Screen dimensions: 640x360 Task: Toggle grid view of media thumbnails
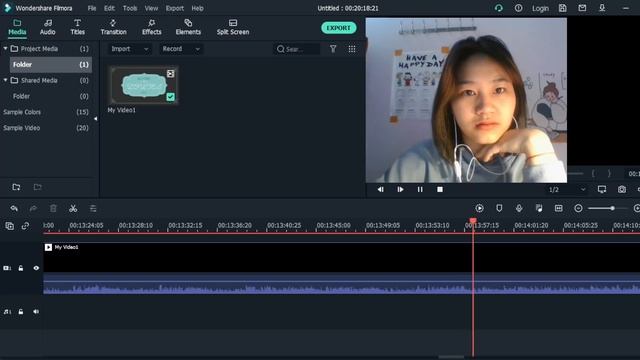pyautogui.click(x=352, y=49)
